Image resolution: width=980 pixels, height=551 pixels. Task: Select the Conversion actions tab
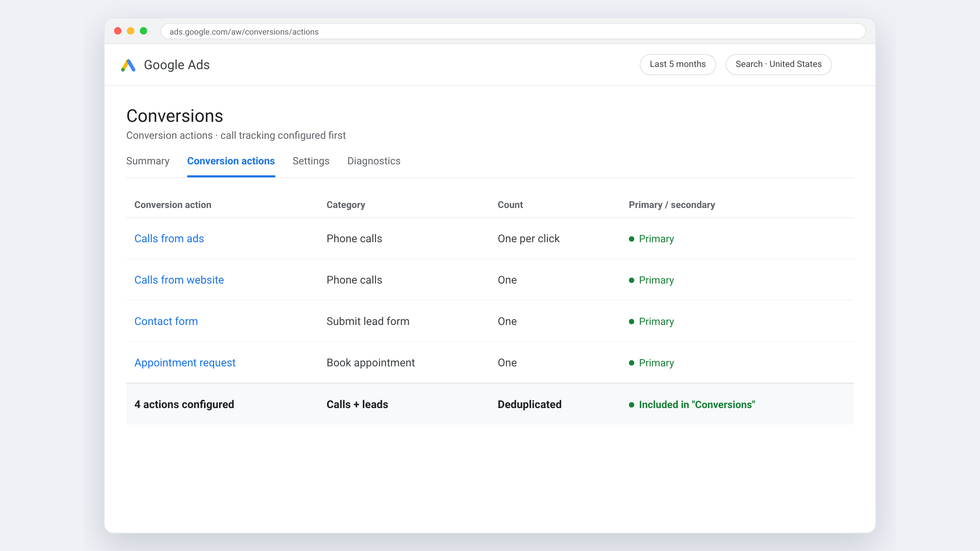[x=231, y=161]
